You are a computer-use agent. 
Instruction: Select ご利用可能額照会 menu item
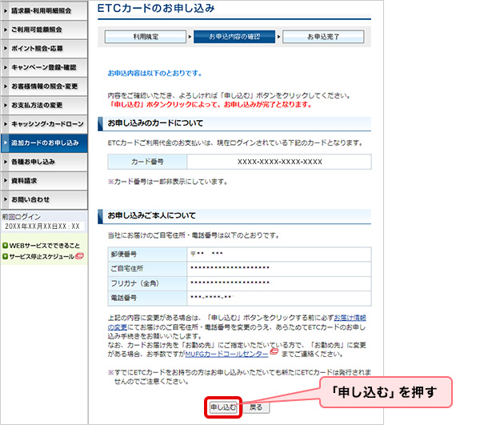point(42,29)
